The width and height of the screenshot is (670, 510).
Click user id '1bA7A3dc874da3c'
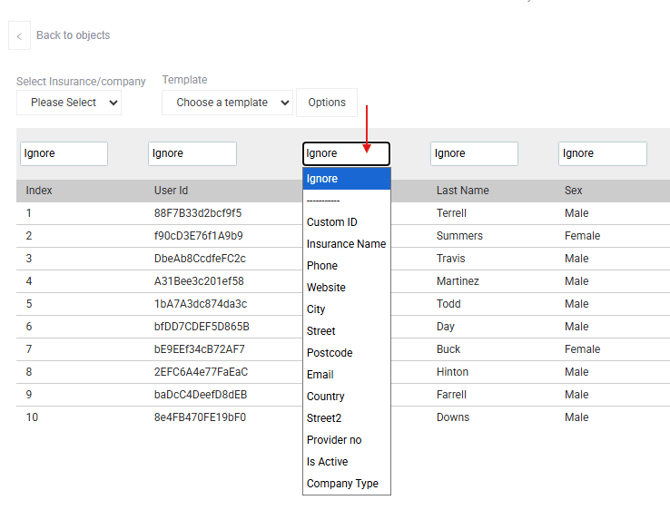point(200,304)
